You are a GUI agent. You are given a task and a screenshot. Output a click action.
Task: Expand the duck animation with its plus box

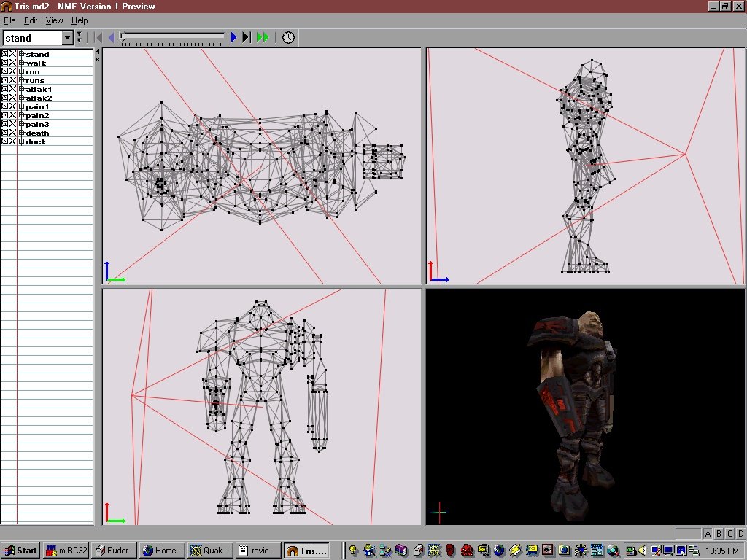click(21, 141)
